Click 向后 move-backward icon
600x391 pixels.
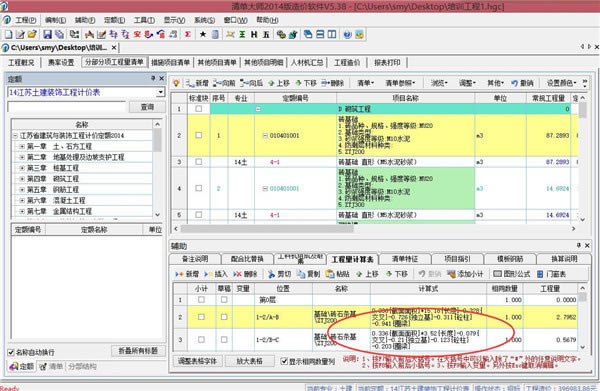click(x=251, y=83)
